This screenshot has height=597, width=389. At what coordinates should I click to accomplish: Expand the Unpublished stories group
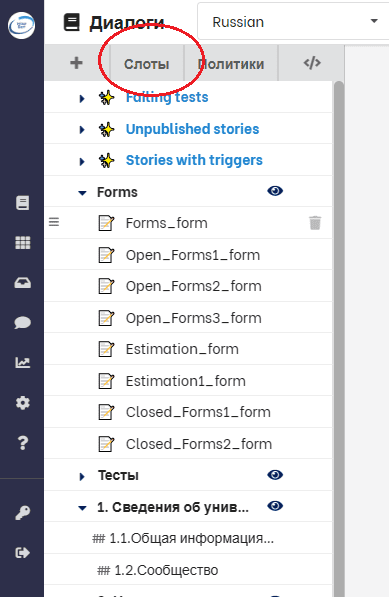[x=82, y=130]
